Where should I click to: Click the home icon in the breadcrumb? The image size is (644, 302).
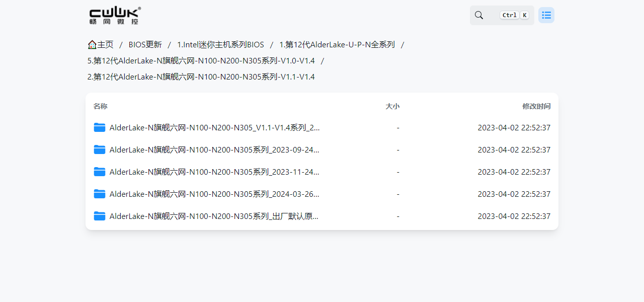point(92,44)
